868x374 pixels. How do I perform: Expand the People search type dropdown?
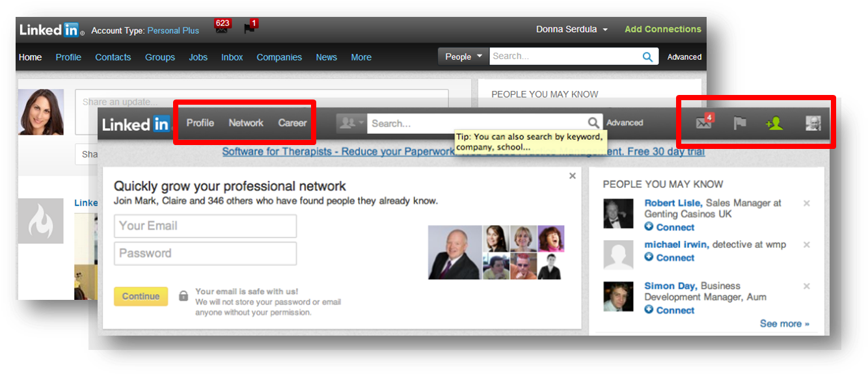click(463, 57)
